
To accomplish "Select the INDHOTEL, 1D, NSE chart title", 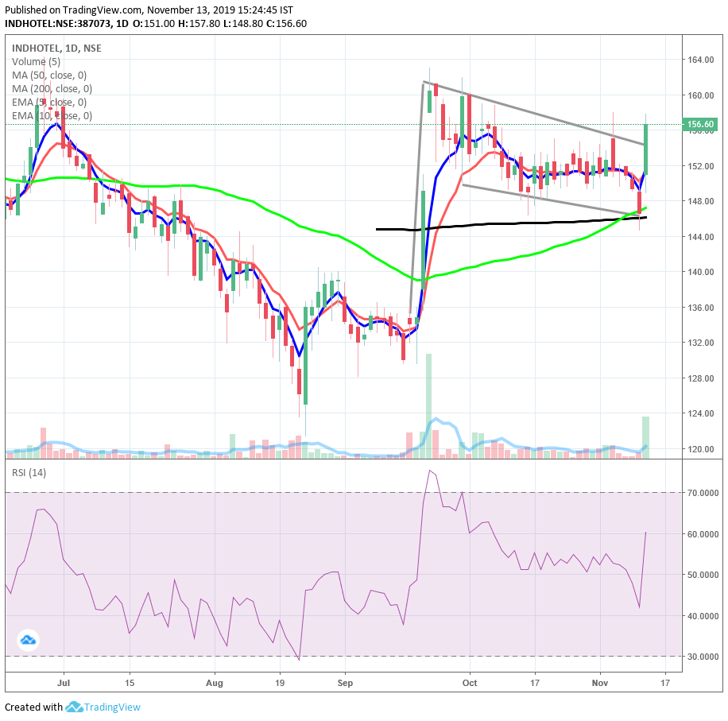I will point(56,48).
